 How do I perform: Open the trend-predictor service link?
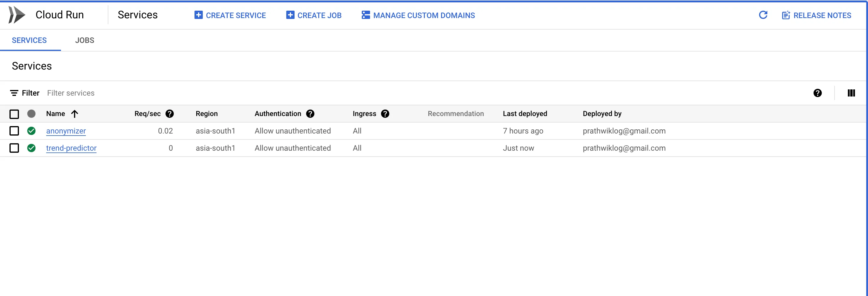[x=71, y=148]
